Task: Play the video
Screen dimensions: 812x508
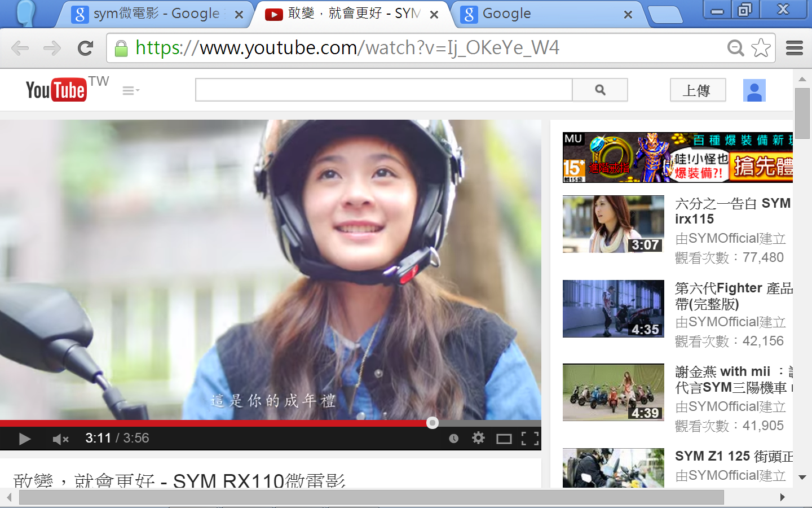Action: coord(24,439)
